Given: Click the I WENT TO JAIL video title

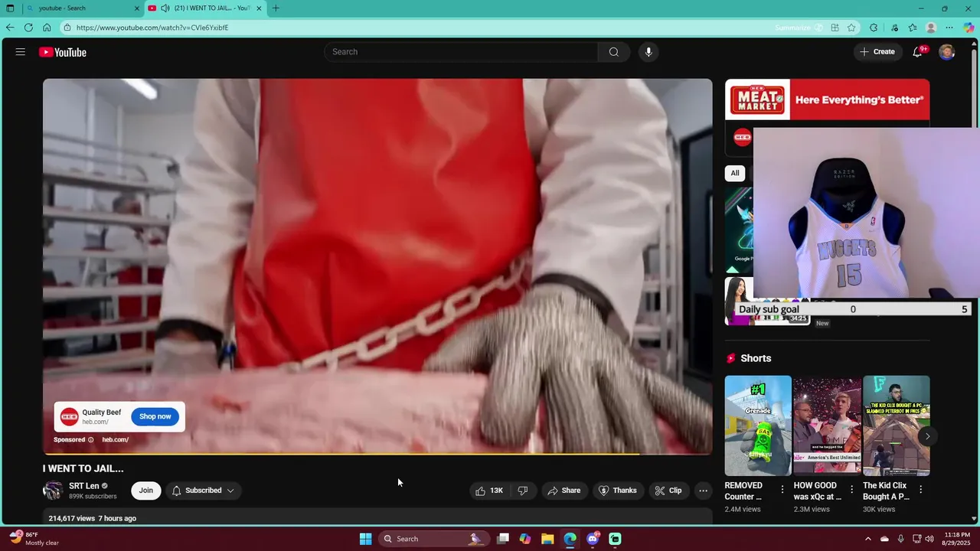Looking at the screenshot, I should tap(83, 468).
